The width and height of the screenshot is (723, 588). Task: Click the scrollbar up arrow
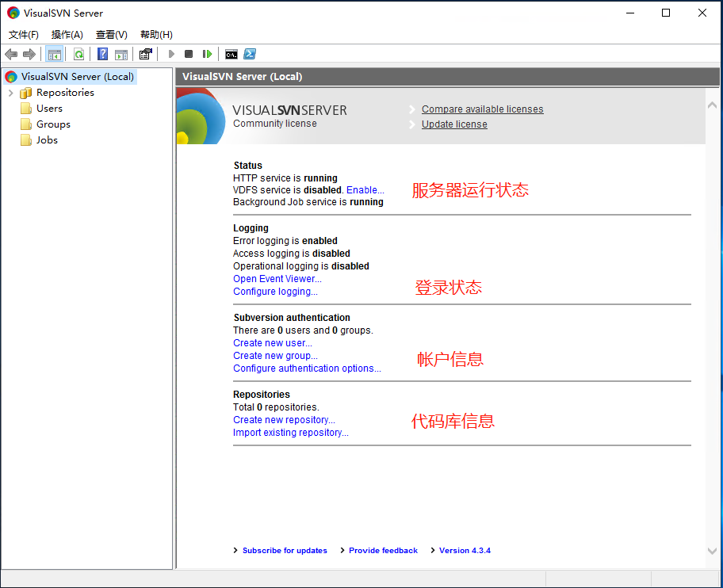[712, 105]
